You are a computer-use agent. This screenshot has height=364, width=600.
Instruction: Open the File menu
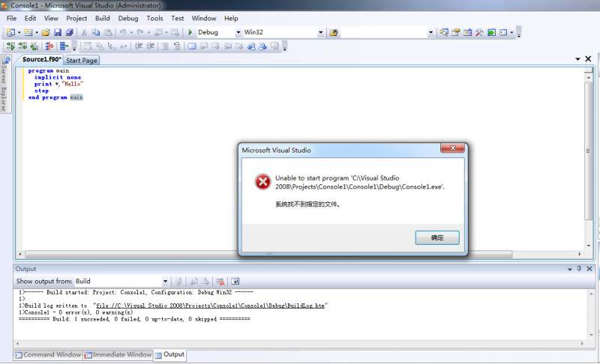[x=11, y=18]
